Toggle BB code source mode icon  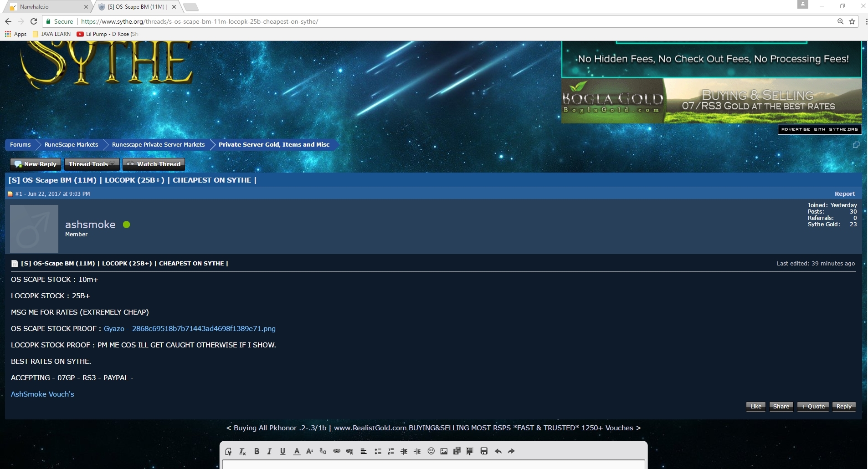(228, 451)
